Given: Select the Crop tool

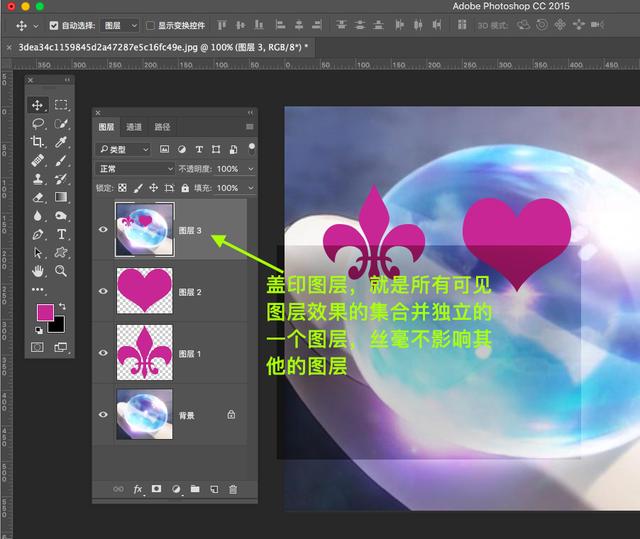Looking at the screenshot, I should click(x=37, y=142).
